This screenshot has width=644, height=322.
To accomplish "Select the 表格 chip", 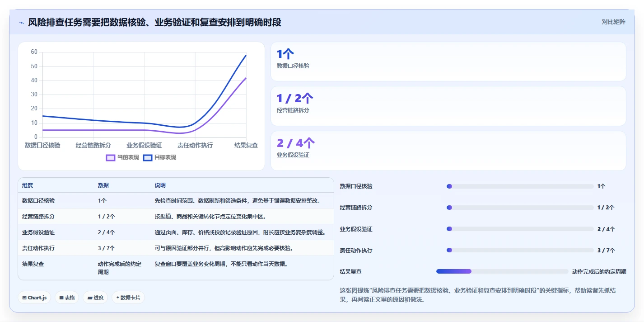I will (x=67, y=298).
